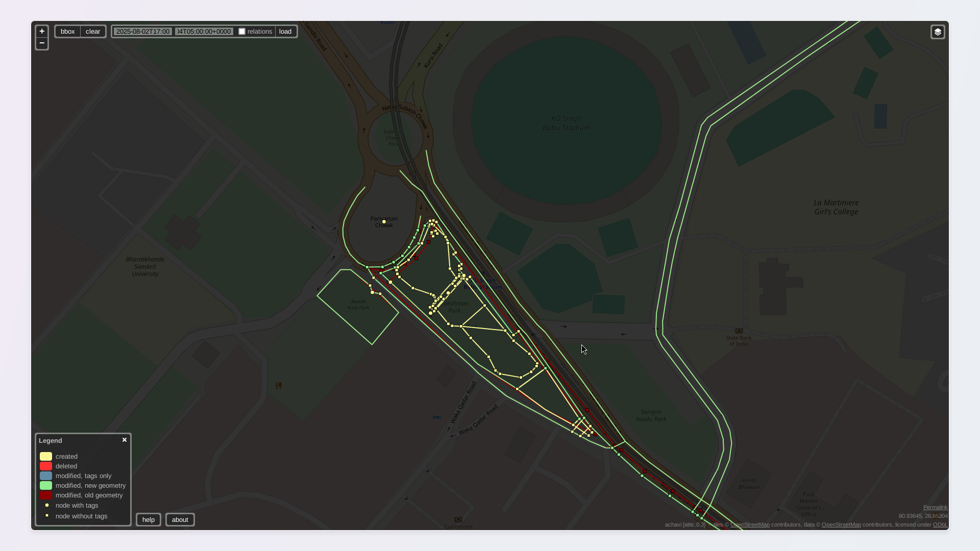Follow the Permalink link
980x551 pixels.
click(935, 507)
